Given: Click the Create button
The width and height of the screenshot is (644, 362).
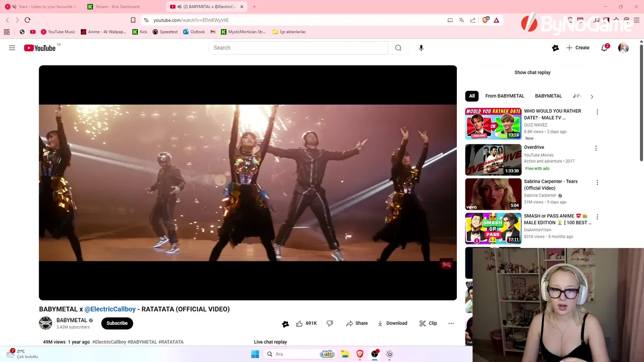Looking at the screenshot, I should click(578, 48).
